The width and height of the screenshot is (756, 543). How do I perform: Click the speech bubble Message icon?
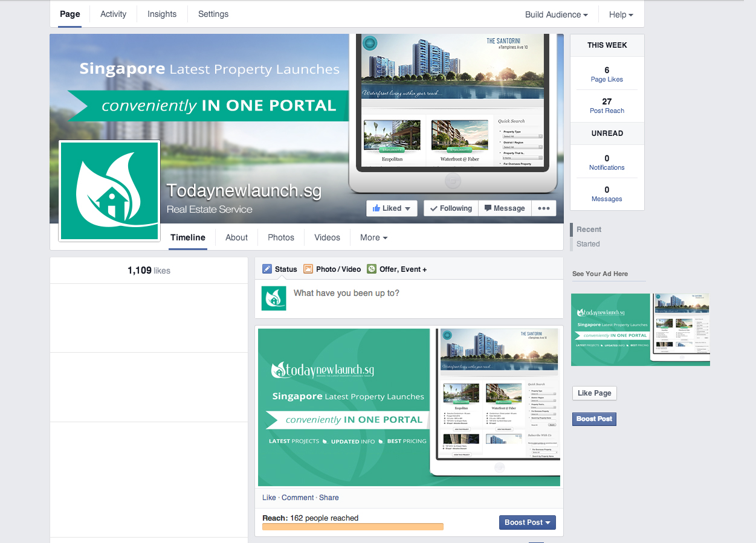click(x=488, y=208)
